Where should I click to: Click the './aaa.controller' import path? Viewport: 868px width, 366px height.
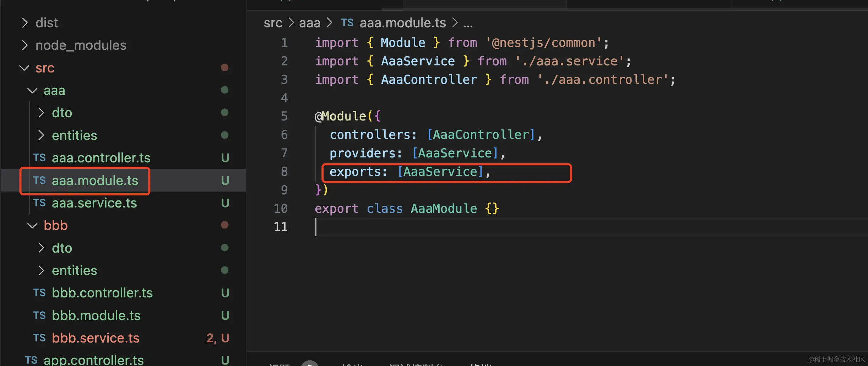click(x=603, y=80)
